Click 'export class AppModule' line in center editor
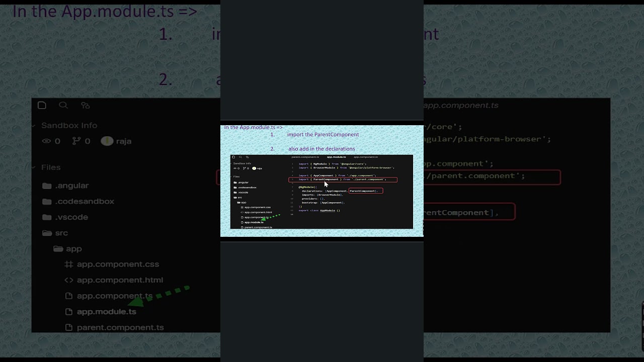 (x=319, y=211)
